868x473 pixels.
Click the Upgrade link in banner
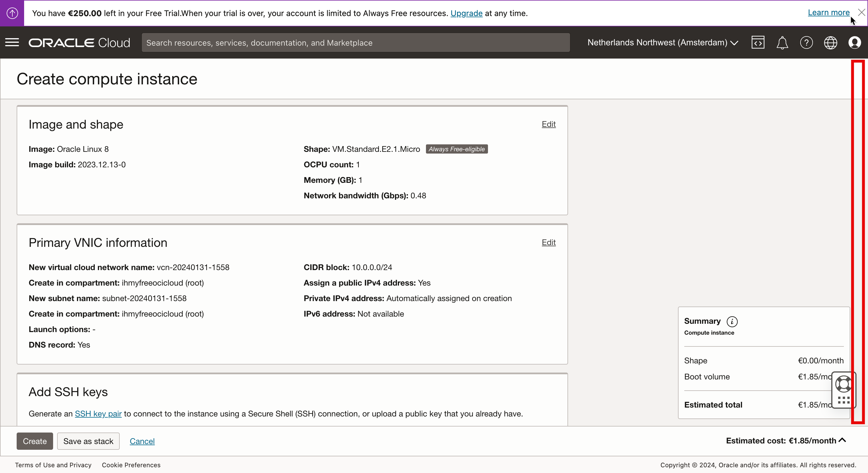466,13
